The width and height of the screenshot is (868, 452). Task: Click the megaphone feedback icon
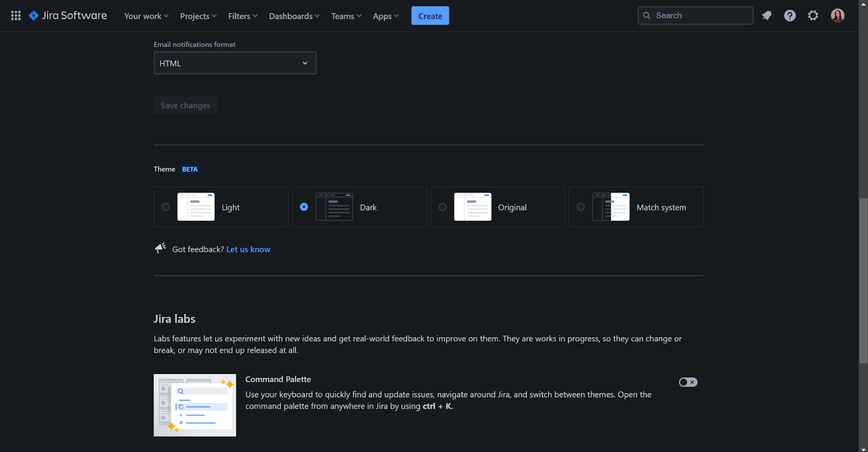pyautogui.click(x=160, y=248)
